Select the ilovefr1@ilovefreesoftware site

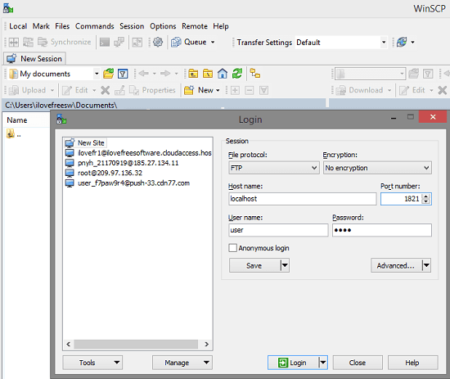pos(138,153)
